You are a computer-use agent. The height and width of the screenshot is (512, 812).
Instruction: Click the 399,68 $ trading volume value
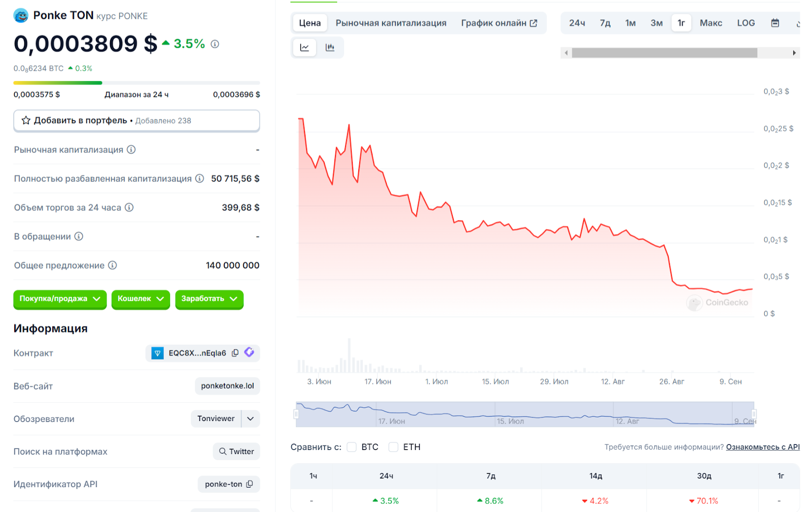click(241, 208)
